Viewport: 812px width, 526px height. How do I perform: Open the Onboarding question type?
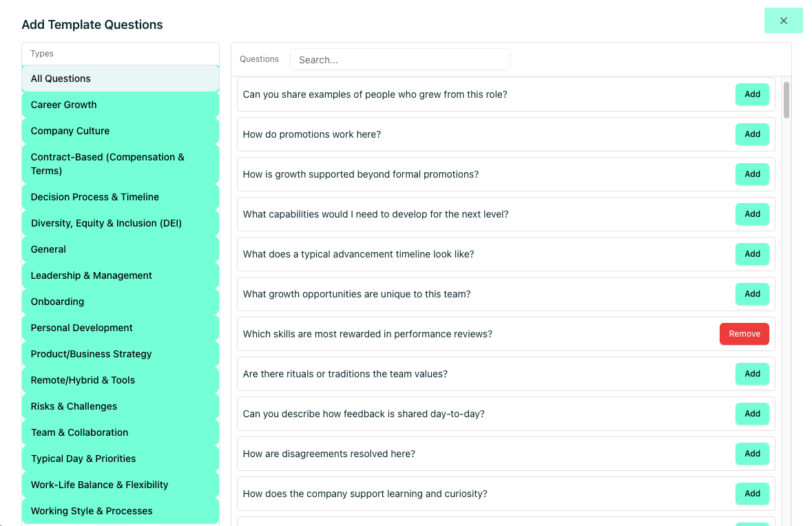pyautogui.click(x=121, y=302)
